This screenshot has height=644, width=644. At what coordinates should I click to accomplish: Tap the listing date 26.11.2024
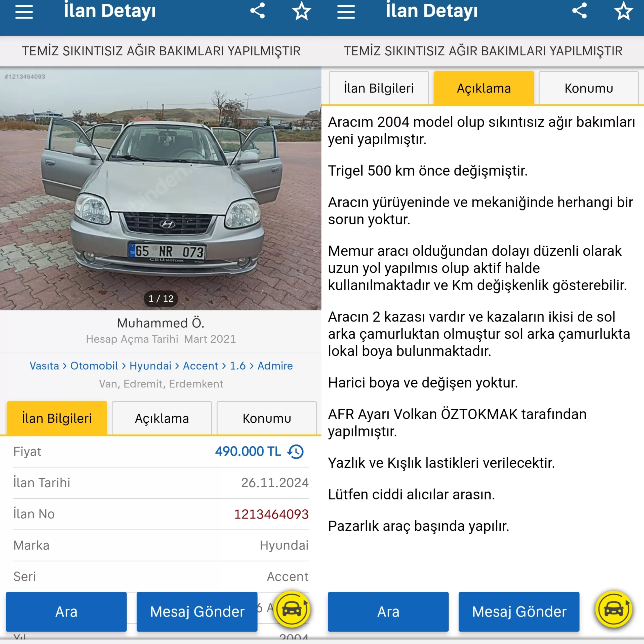point(275,483)
